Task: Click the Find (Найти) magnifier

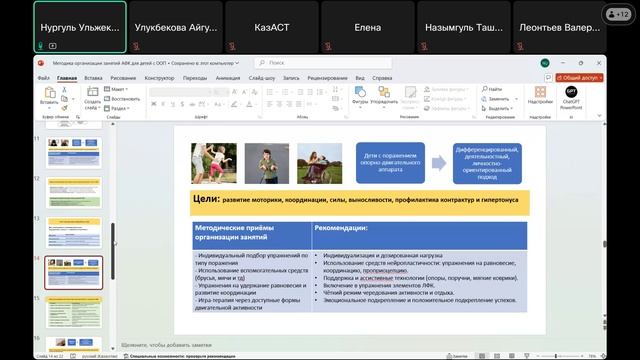Action: coord(484,89)
